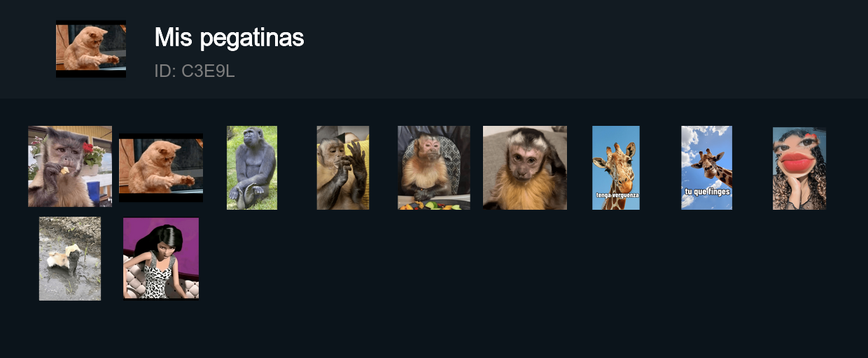868x358 pixels.
Task: Choose the giraffe sticker captioned 'tu que finges'
Action: click(707, 168)
